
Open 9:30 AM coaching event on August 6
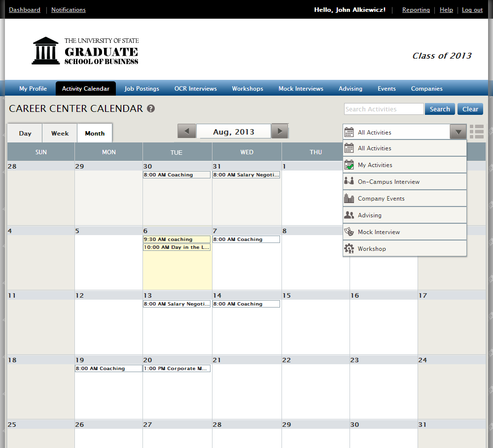point(176,239)
